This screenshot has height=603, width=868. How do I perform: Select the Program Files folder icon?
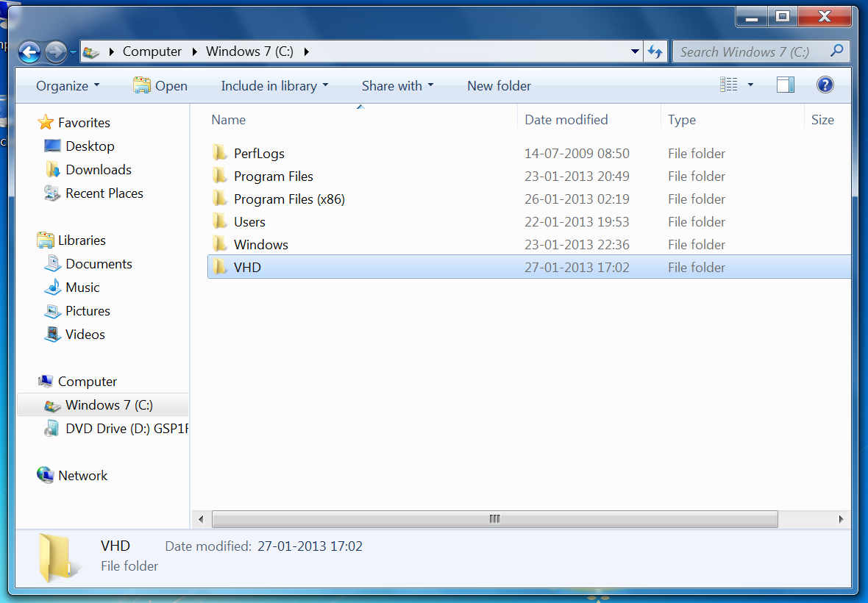[220, 176]
